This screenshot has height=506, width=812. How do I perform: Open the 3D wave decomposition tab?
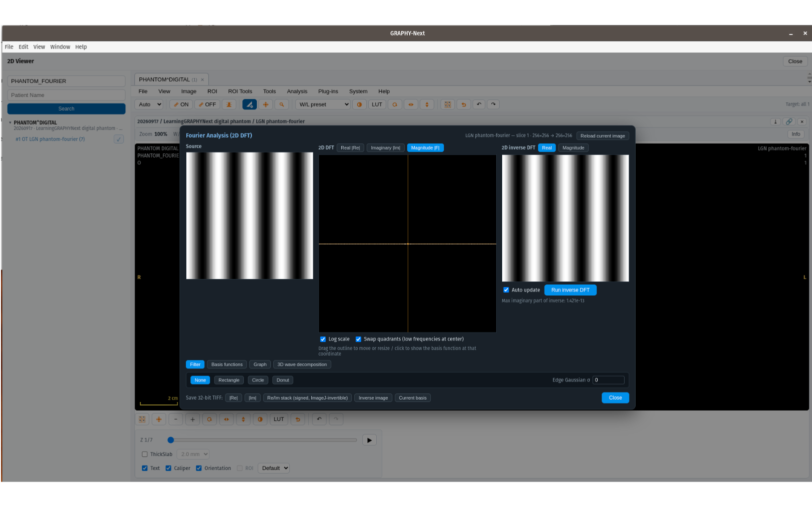click(302, 364)
